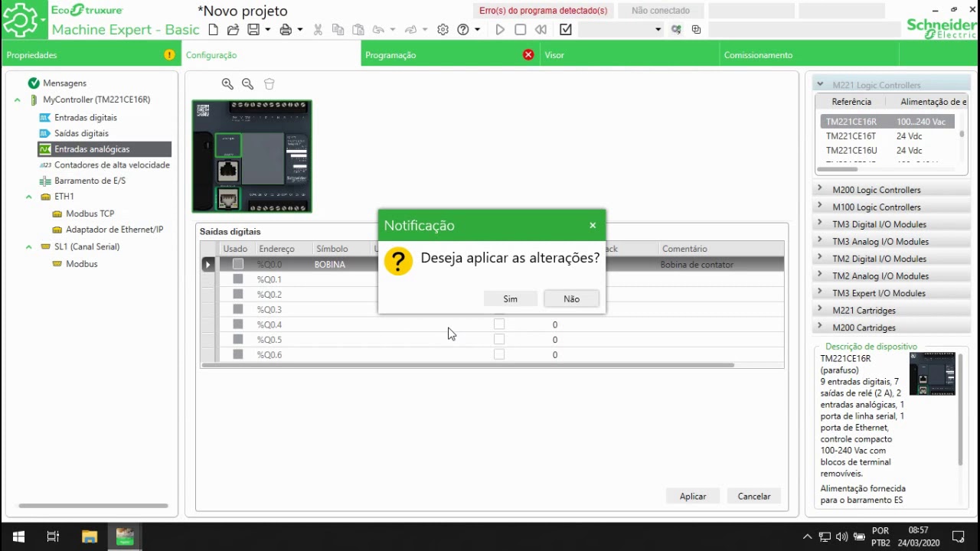Toggle Usado checkbox for %Q0.5
This screenshot has width=980, height=551.
(x=238, y=339)
